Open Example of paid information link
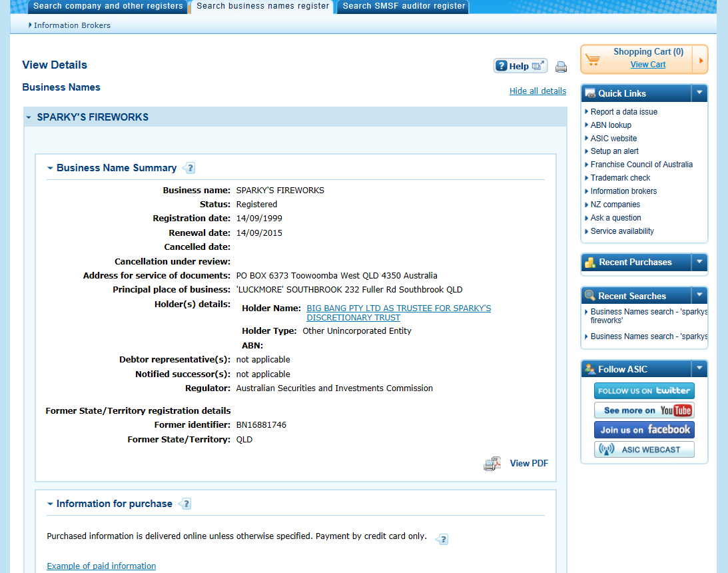 101,566
